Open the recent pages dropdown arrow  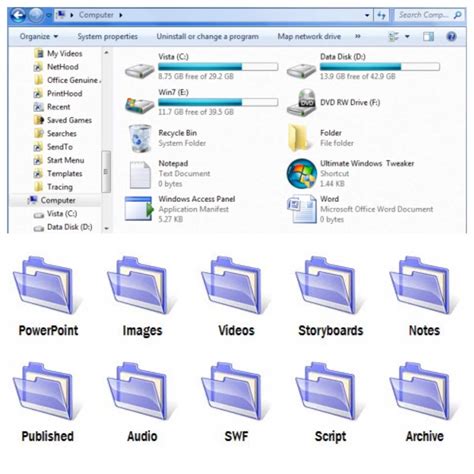pos(49,15)
